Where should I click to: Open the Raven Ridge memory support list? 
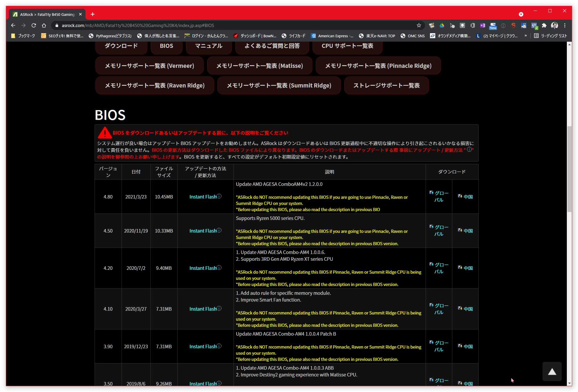155,85
